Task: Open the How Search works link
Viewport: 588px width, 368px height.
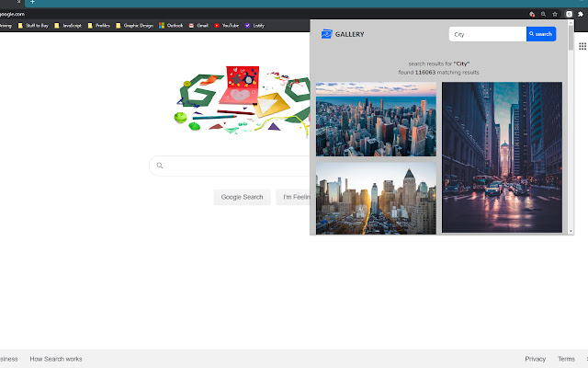Action: pyautogui.click(x=56, y=359)
